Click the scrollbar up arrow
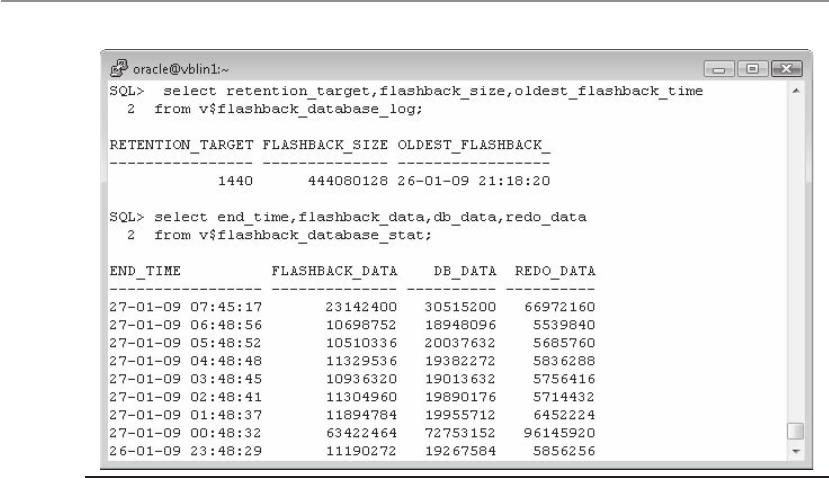 pyautogui.click(x=795, y=92)
